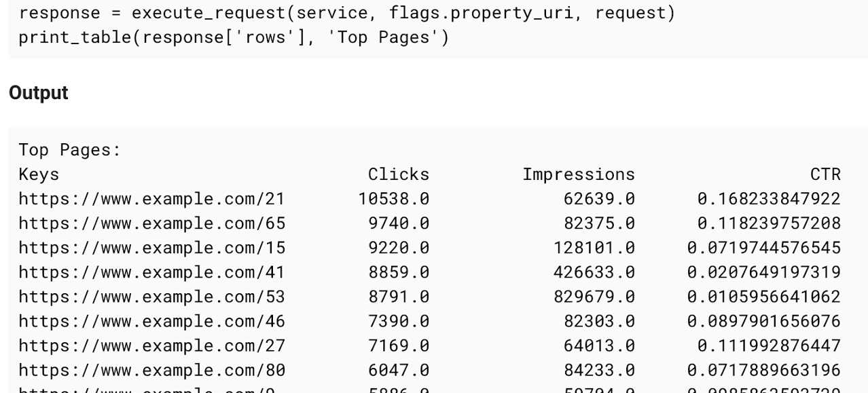Click the https://www.example.com/41 URL

point(151,272)
